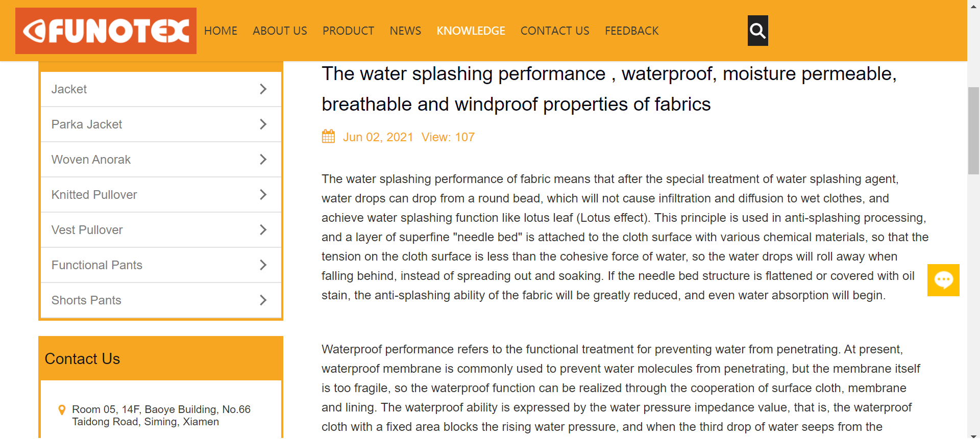
Task: Click the Contact Us sidebar heading
Action: pos(82,359)
